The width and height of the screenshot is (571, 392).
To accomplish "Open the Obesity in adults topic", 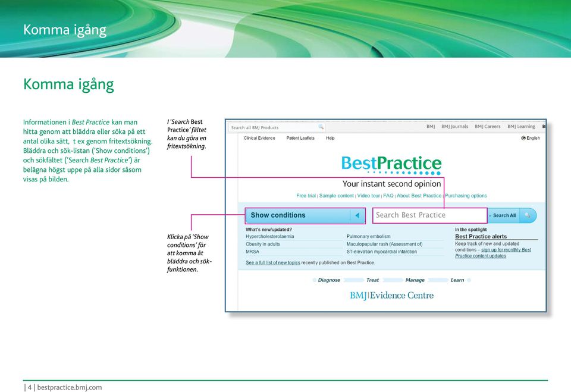I will click(x=263, y=244).
